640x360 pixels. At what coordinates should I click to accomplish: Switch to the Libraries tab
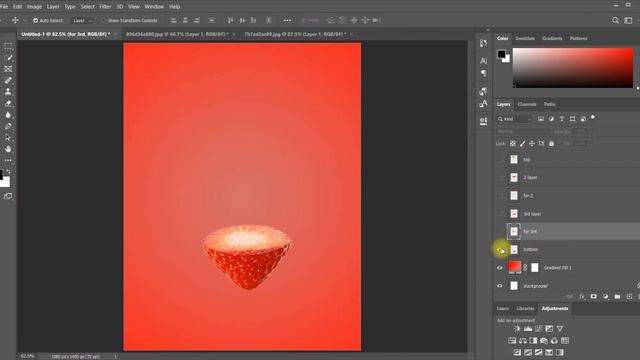click(x=525, y=309)
